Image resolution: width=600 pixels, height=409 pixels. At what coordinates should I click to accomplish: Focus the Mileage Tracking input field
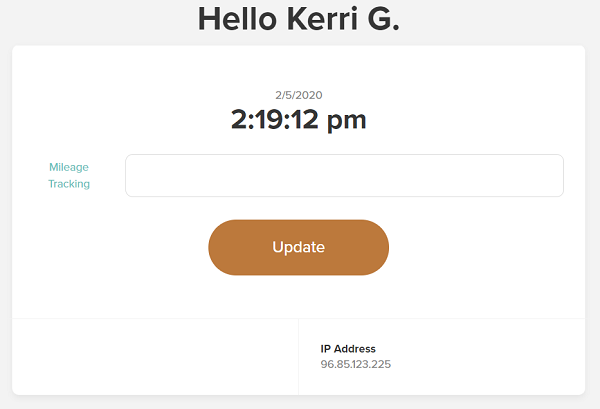click(344, 175)
